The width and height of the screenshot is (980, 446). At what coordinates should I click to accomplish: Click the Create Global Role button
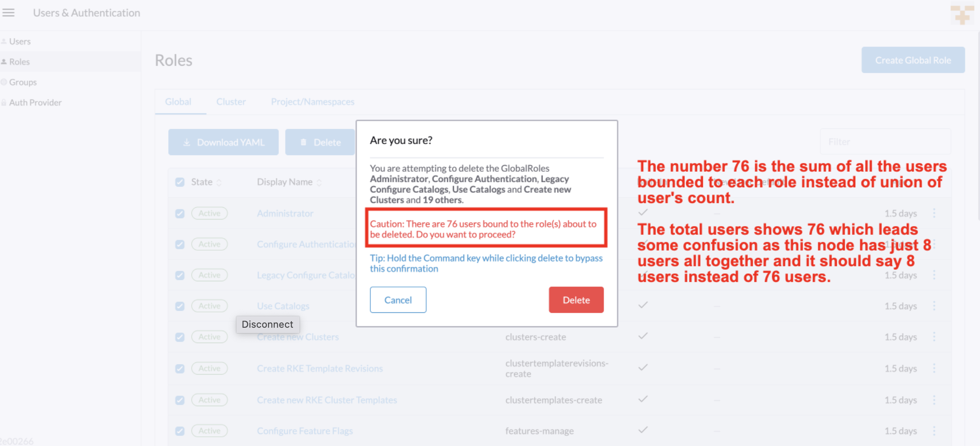(x=913, y=60)
